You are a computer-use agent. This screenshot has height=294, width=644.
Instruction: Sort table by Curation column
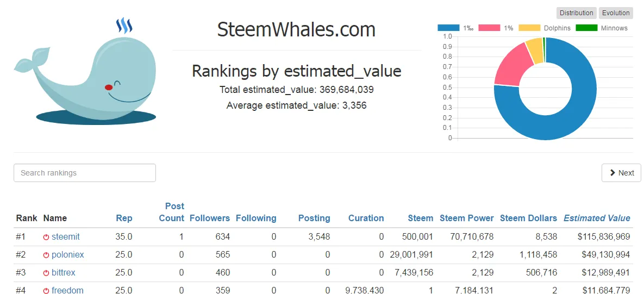pos(366,218)
